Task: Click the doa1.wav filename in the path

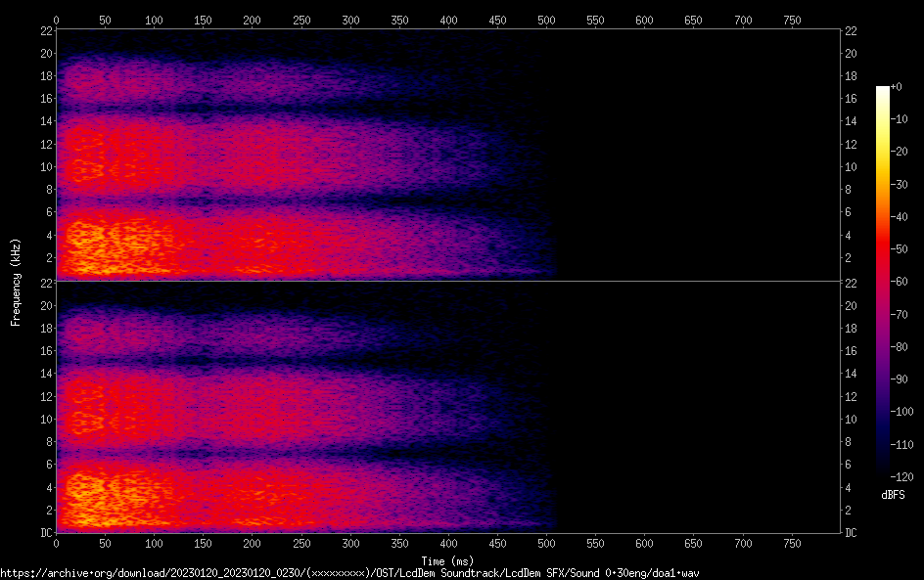Action: pos(673,573)
